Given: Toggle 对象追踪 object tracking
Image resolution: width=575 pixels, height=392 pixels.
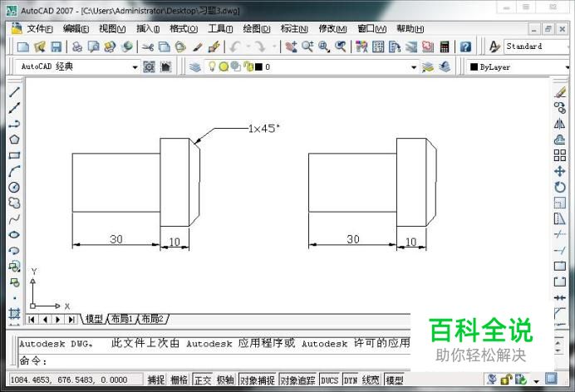Looking at the screenshot, I should pos(297,380).
